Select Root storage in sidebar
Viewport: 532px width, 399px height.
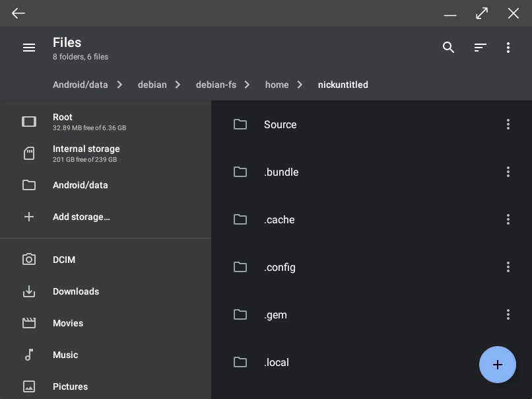click(106, 122)
